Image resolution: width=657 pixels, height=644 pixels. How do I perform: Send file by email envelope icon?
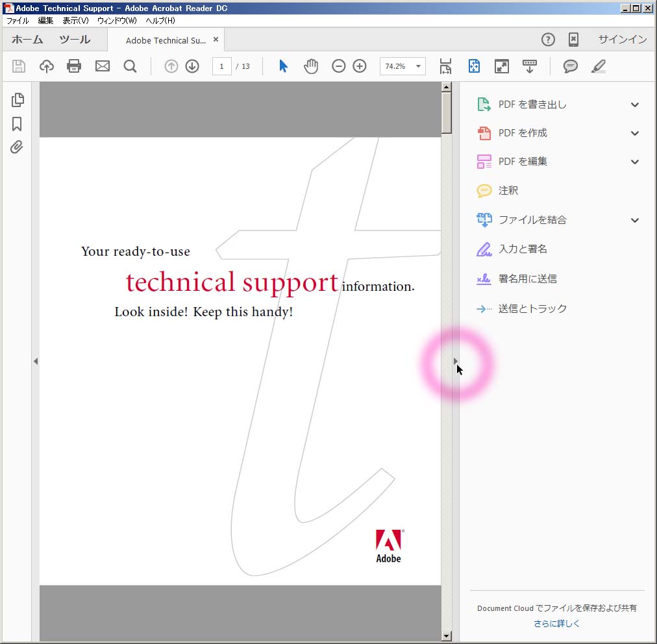(x=102, y=66)
